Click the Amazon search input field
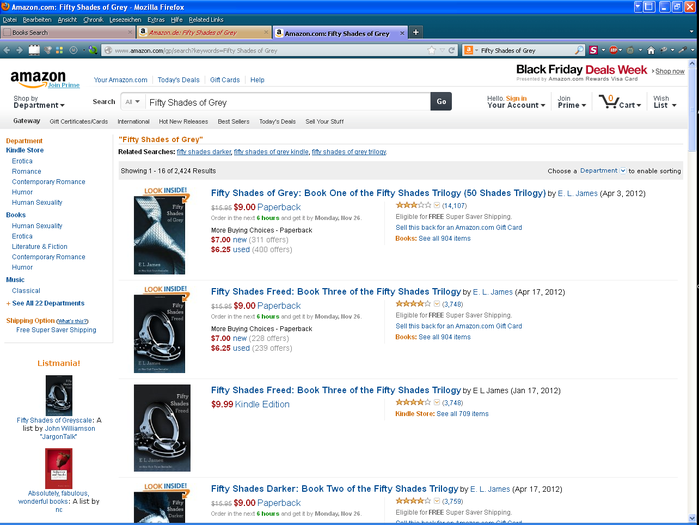The height and width of the screenshot is (525, 699). 288,102
